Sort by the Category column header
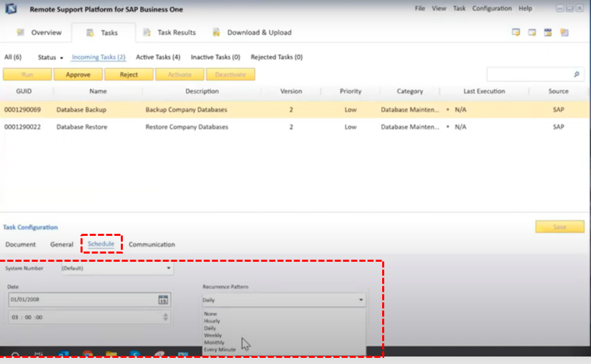The width and height of the screenshot is (591, 364). pos(409,91)
